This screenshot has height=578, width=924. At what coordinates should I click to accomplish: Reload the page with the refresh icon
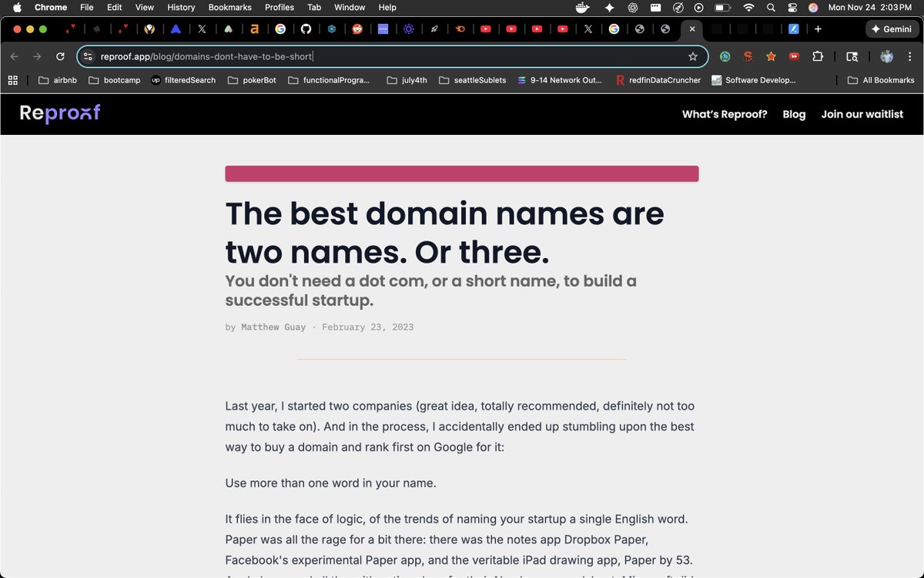pyautogui.click(x=60, y=56)
